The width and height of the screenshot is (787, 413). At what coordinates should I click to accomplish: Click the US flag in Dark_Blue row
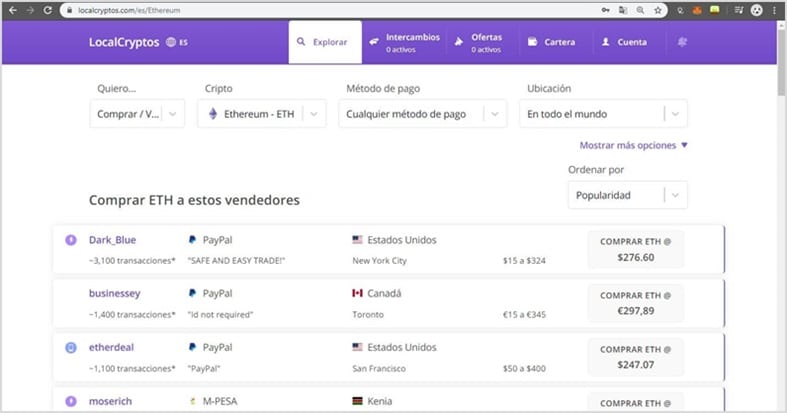357,240
